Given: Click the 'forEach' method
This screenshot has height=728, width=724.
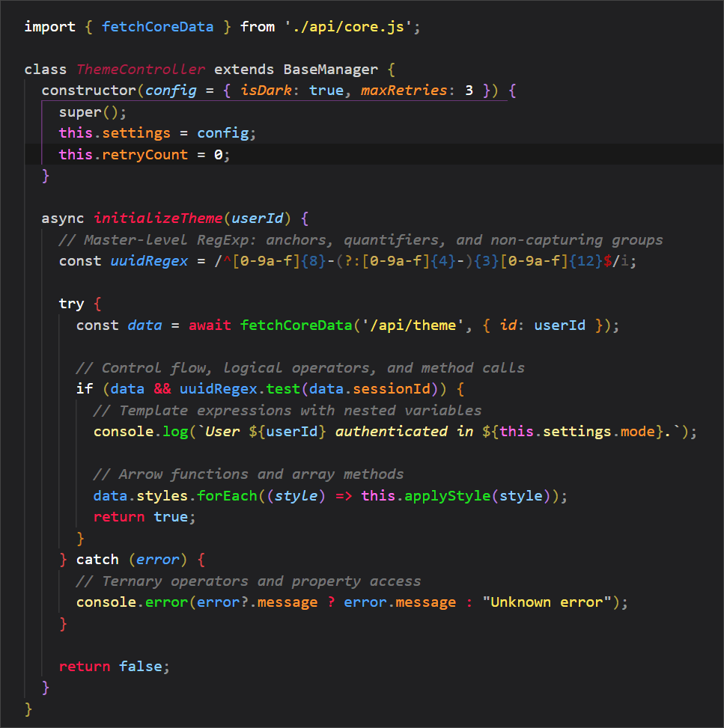Looking at the screenshot, I should (x=227, y=495).
